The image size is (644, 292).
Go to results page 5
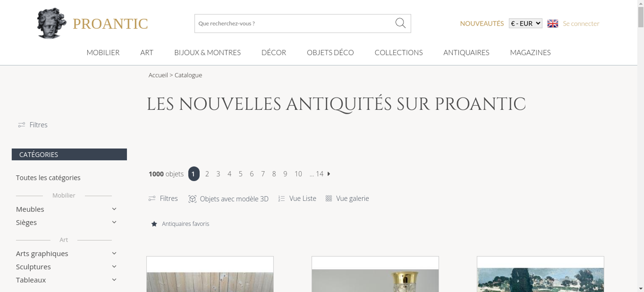tap(241, 174)
